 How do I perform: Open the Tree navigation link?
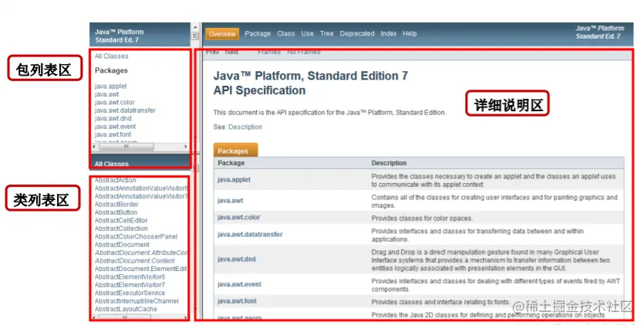(x=326, y=34)
